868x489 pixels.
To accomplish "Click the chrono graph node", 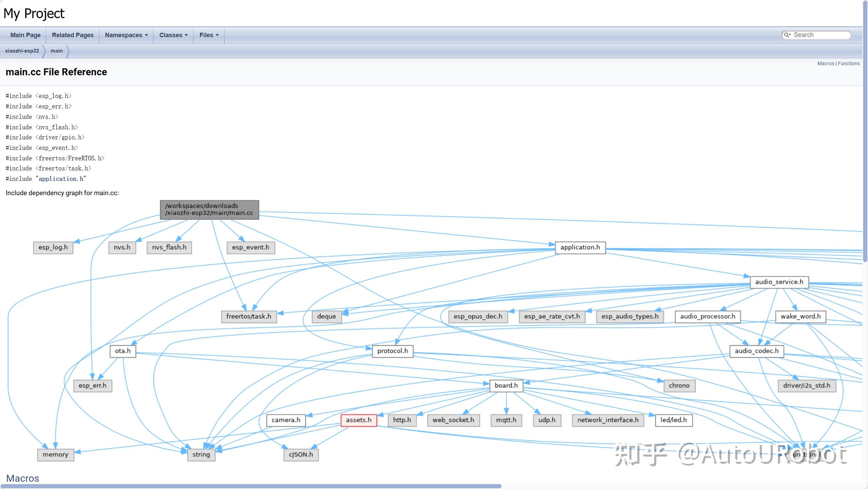I will coord(679,385).
